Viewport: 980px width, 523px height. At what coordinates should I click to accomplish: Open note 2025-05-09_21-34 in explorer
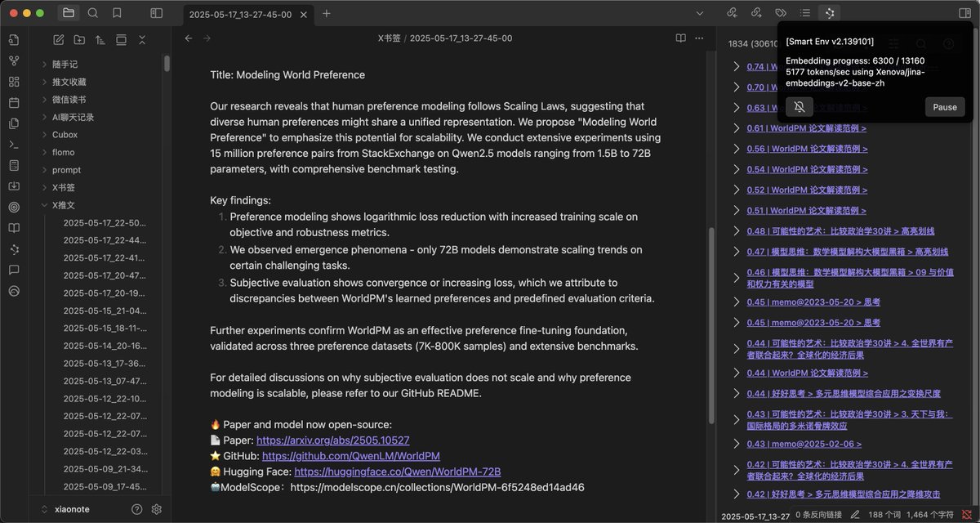coord(105,469)
